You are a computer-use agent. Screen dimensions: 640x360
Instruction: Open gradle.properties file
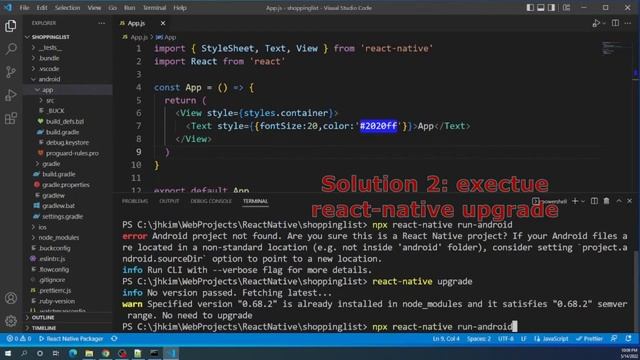tap(67, 185)
